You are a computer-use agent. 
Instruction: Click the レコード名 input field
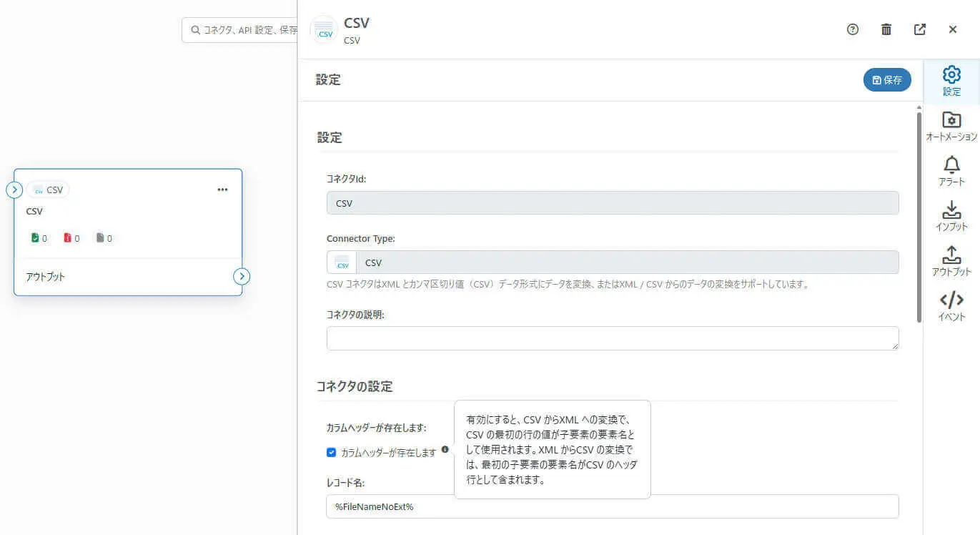pyautogui.click(x=613, y=506)
